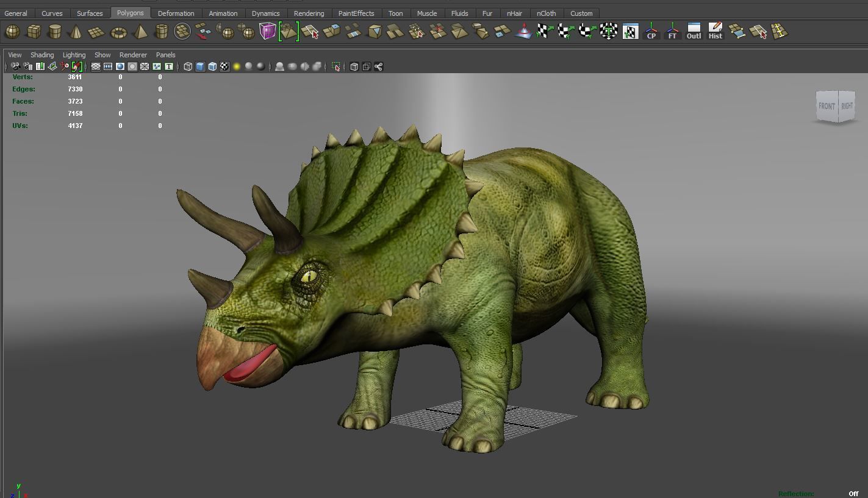Image resolution: width=868 pixels, height=498 pixels.
Task: Switch to the Animation shelf tab
Action: coord(223,13)
